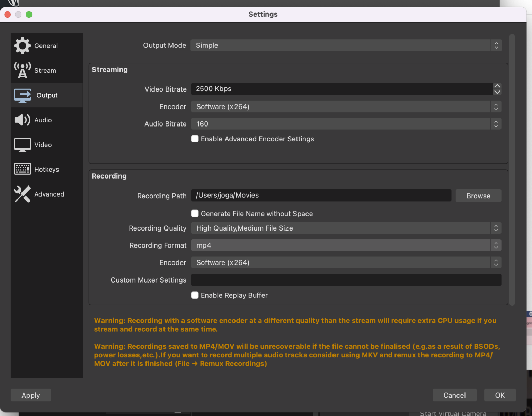532x416 pixels.
Task: Open the Output Mode dropdown
Action: pos(346,45)
